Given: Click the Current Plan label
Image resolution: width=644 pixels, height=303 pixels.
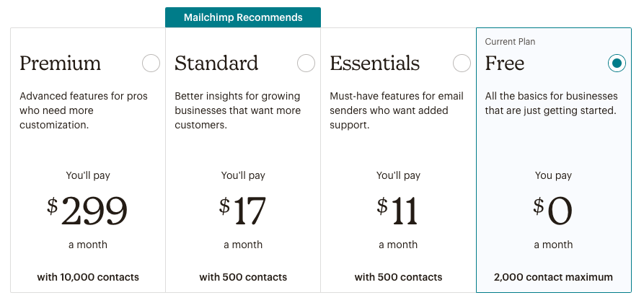Looking at the screenshot, I should tap(510, 42).
